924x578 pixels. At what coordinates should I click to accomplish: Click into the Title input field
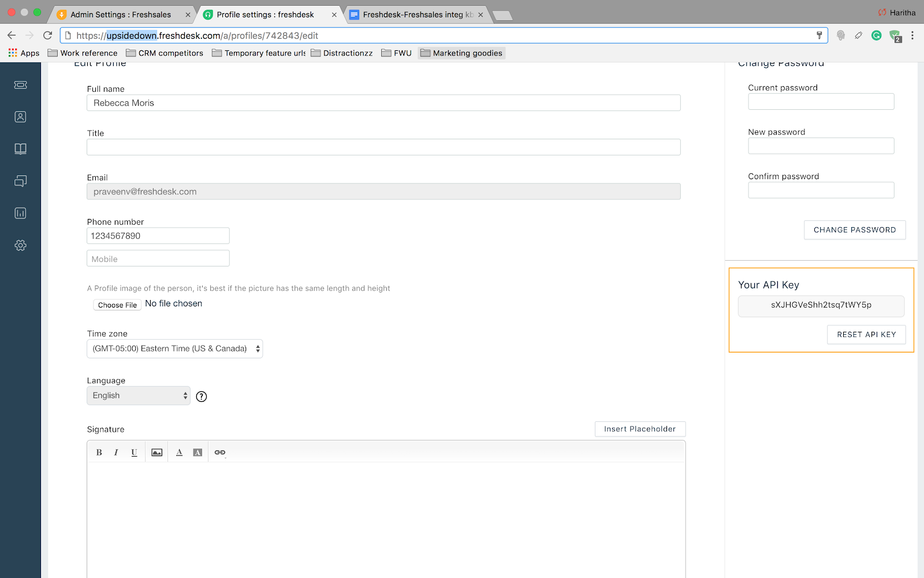pyautogui.click(x=383, y=147)
